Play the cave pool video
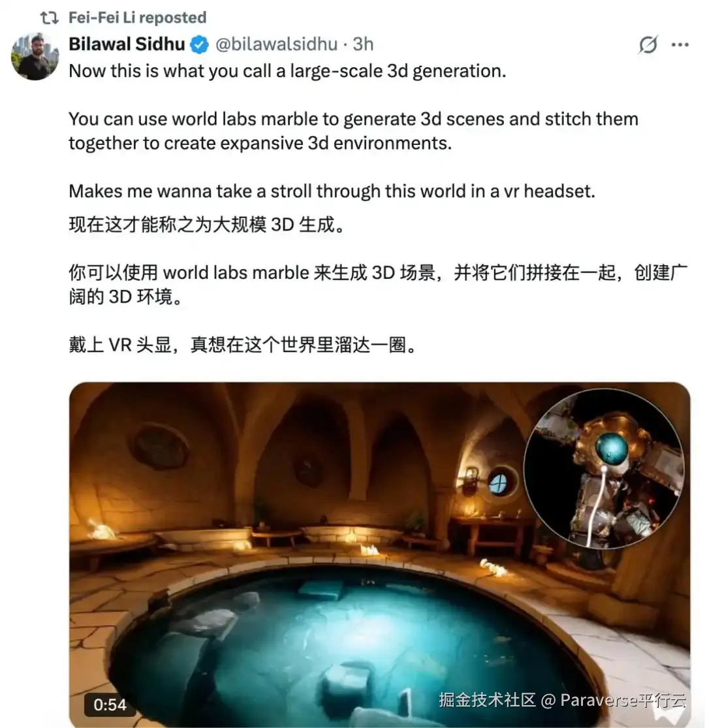Image resolution: width=705 pixels, height=728 pixels. 380,555
